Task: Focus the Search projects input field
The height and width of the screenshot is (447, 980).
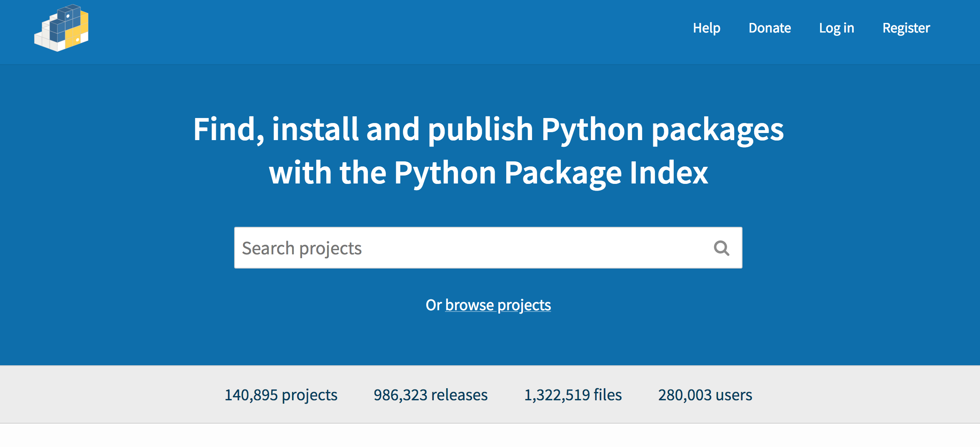Action: [x=471, y=248]
